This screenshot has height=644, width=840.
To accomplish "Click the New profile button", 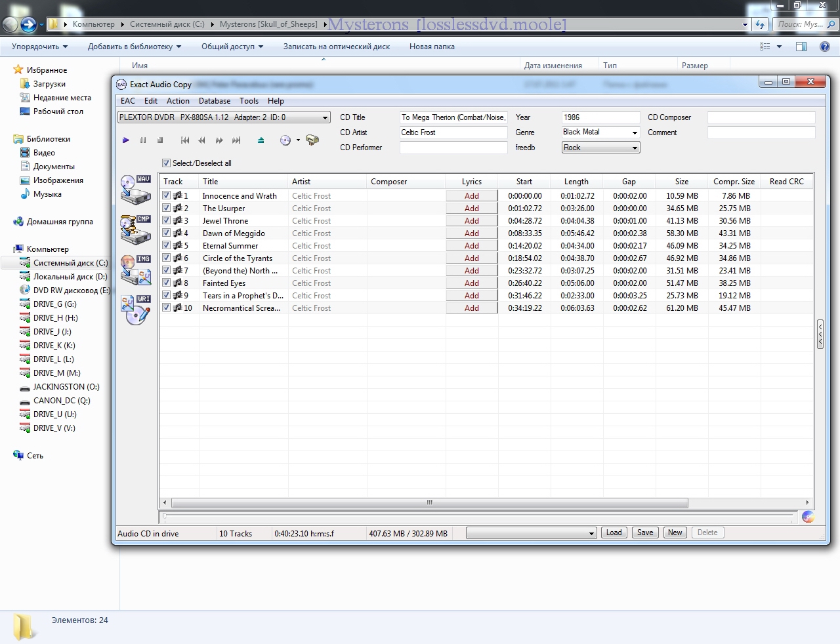I will [675, 533].
